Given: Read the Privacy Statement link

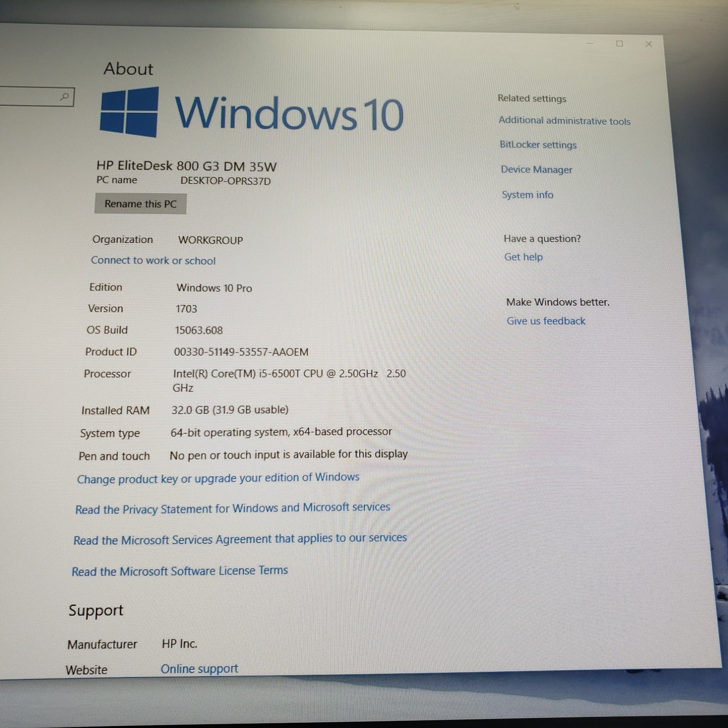Looking at the screenshot, I should tap(232, 508).
